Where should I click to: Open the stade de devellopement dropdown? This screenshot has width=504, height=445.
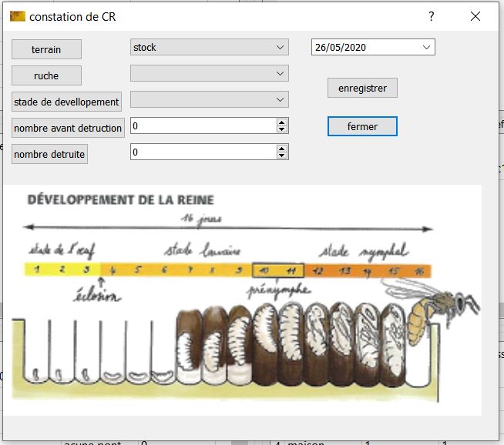pyautogui.click(x=210, y=100)
